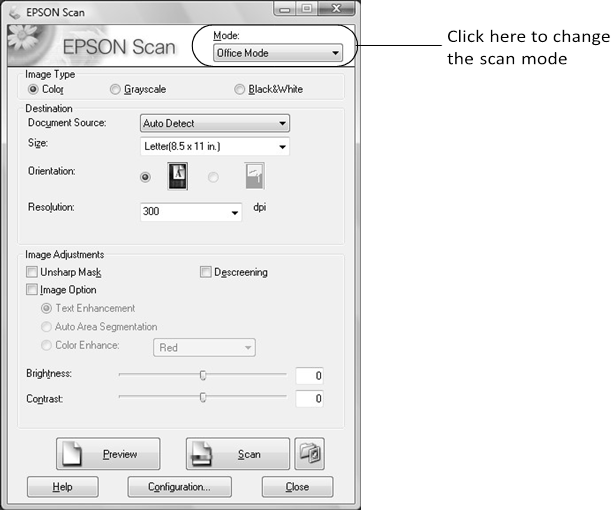Open the Document Source dropdown
The image size is (615, 512).
point(215,123)
